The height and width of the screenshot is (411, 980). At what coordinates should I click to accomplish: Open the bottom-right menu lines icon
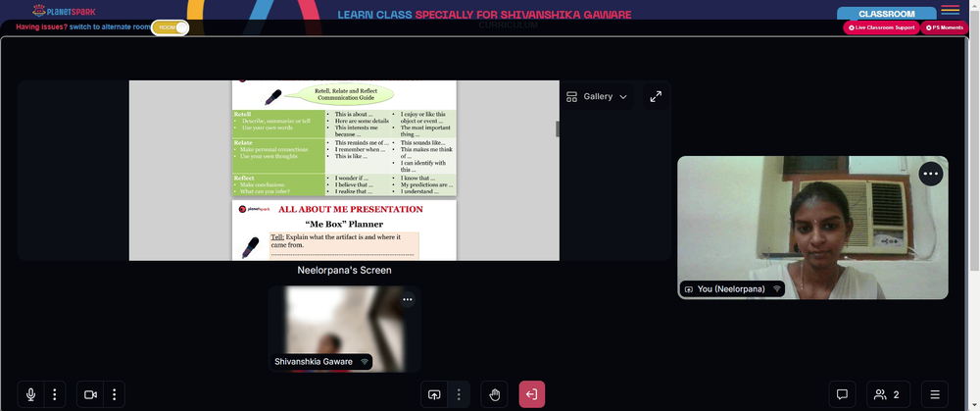935,394
